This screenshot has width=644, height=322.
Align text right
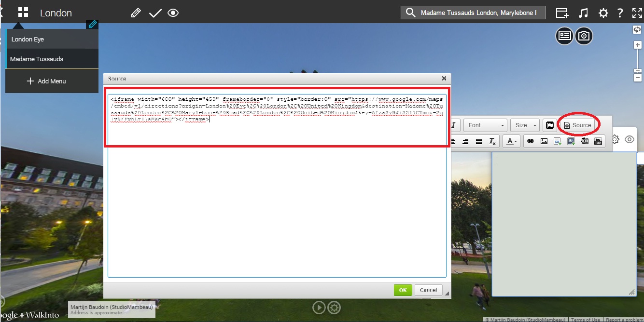pyautogui.click(x=465, y=141)
